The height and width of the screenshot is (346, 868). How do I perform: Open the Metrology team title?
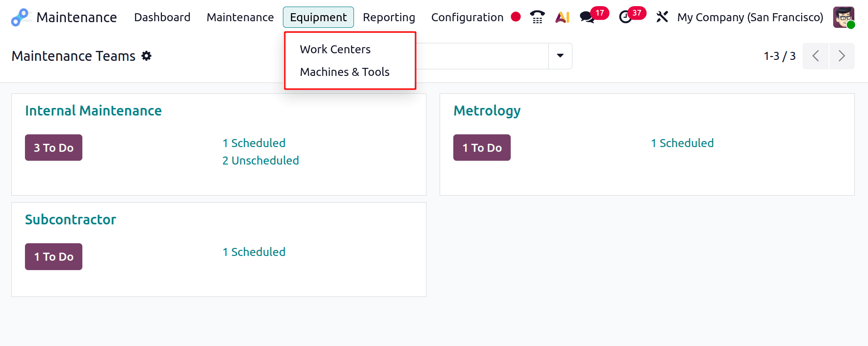487,111
